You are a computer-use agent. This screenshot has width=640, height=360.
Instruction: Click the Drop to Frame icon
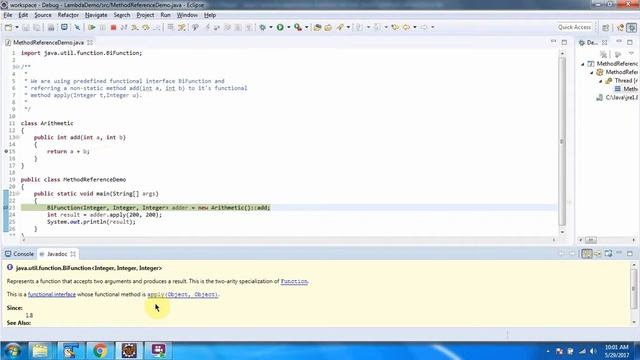[171, 27]
